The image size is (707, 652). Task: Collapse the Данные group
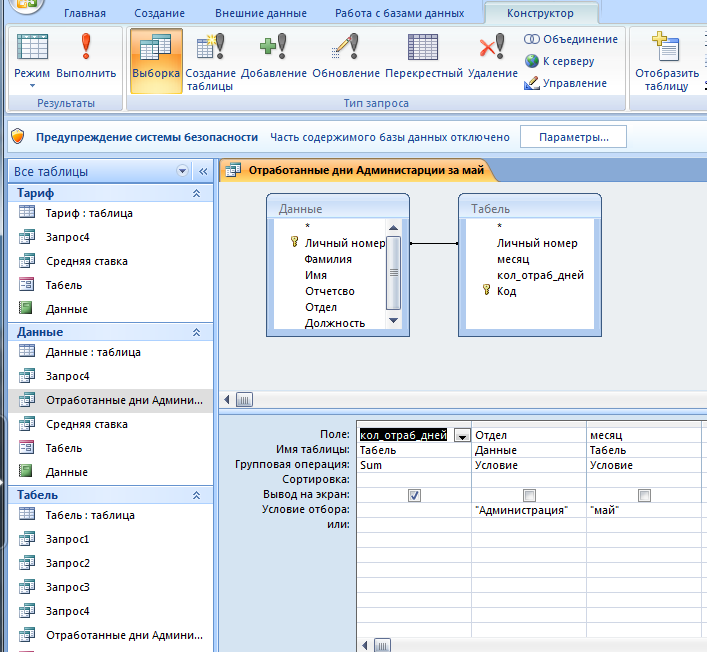196,332
